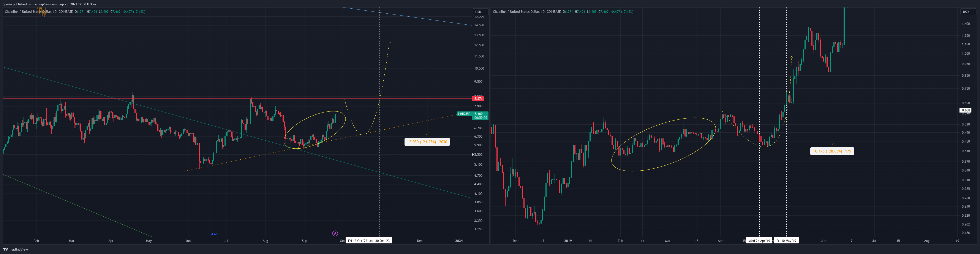
Task: Select the 0.608 price label on right chart
Action: click(x=966, y=110)
